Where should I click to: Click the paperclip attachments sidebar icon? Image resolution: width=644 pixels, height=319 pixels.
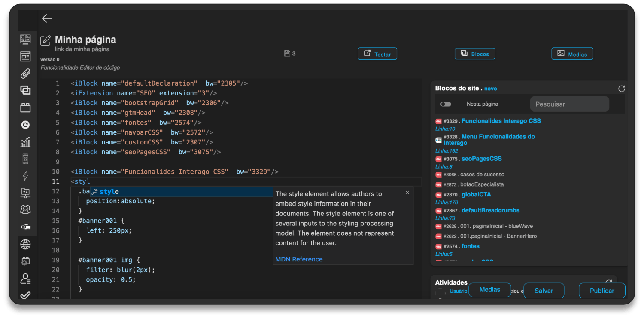pos(25,74)
